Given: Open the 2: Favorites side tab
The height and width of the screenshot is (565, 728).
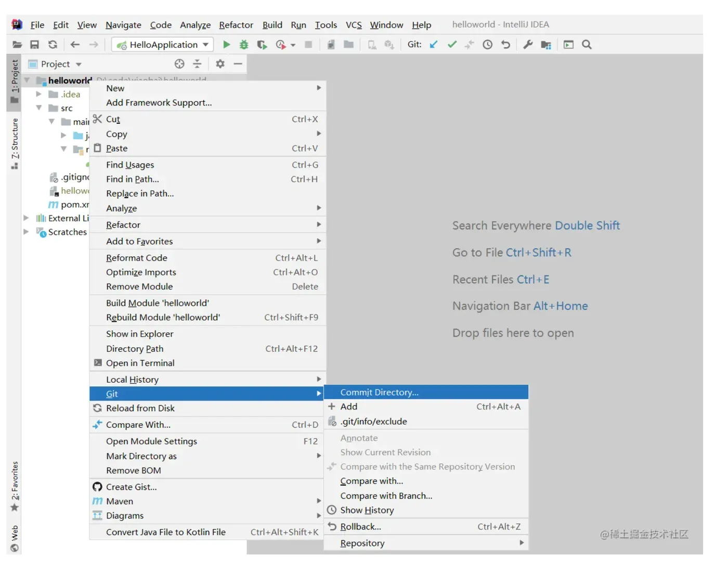Looking at the screenshot, I should (14, 486).
